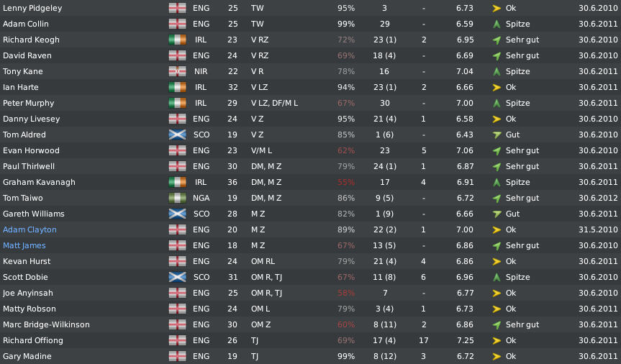The image size is (621, 364).
Task: Click Ian Harte's contract date 30.6.2011
Action: [x=598, y=87]
